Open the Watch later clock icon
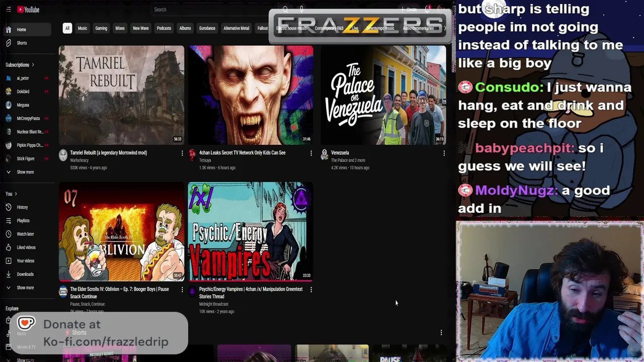The image size is (644, 362). tap(9, 234)
